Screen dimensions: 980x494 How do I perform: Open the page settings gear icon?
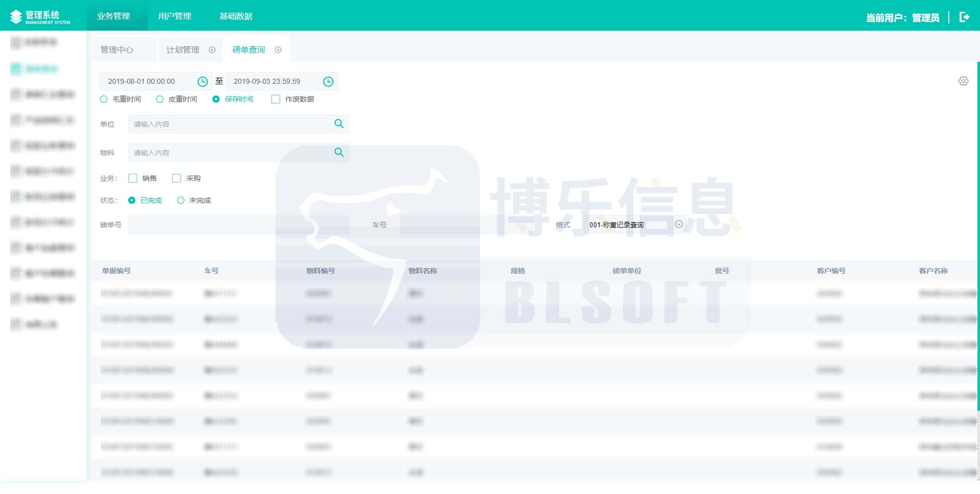pos(963,81)
